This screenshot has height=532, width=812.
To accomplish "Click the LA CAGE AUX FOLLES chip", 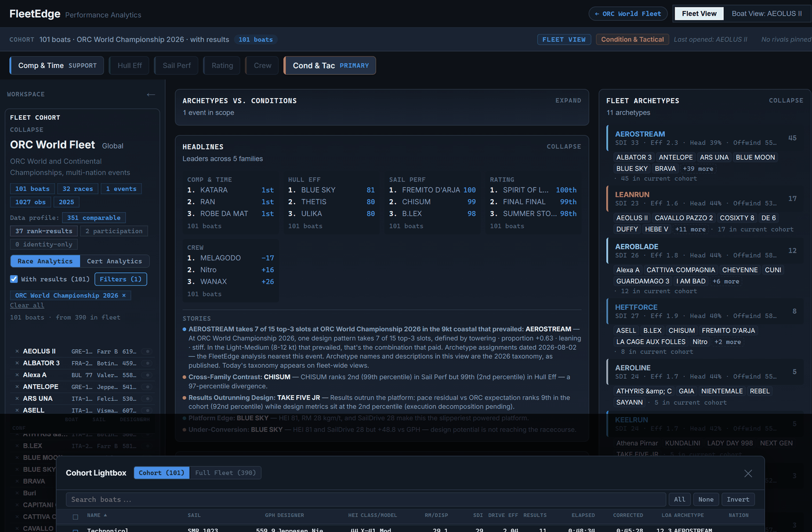I will click(x=651, y=342).
